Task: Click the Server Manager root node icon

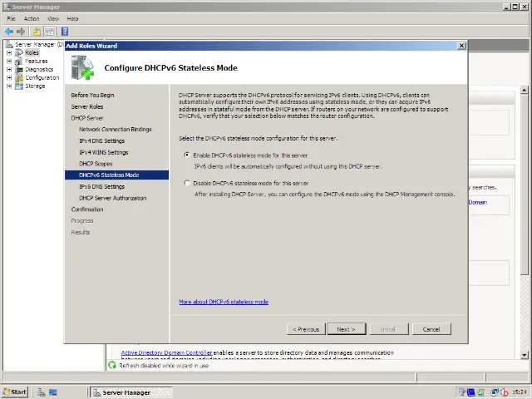Action: 9,44
